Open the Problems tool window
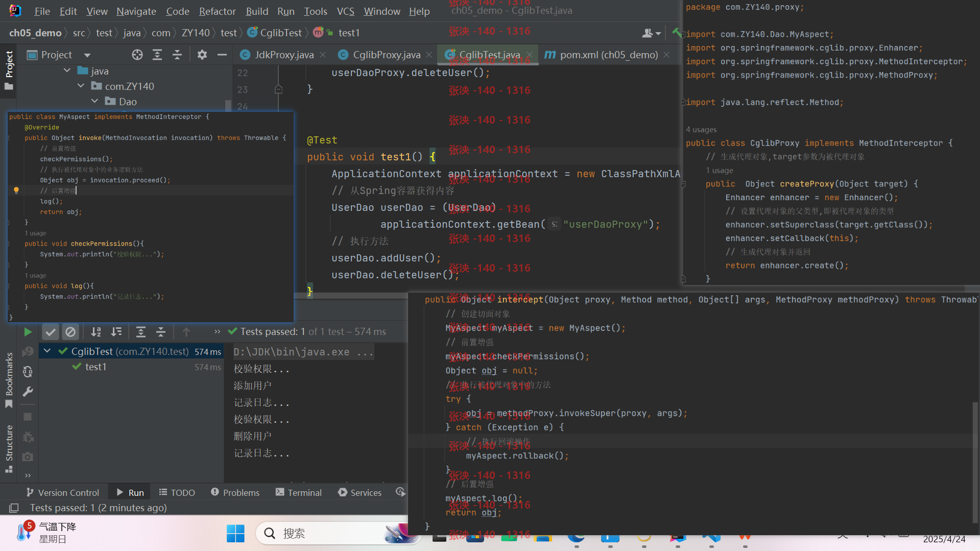Viewport: 980px width, 551px height. coord(235,492)
